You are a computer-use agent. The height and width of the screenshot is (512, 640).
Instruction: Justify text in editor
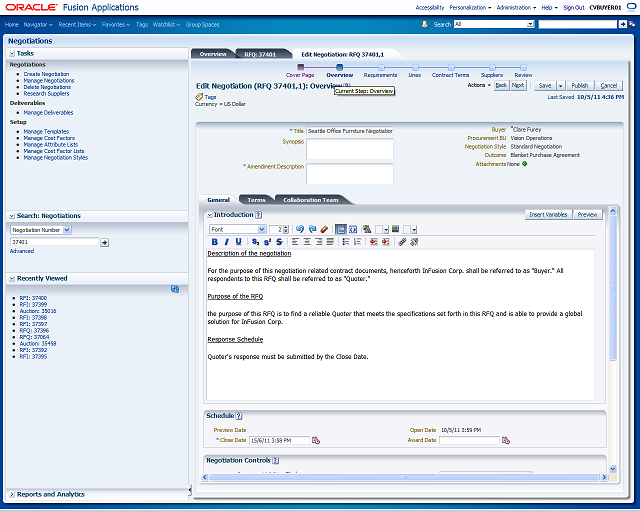[330, 242]
